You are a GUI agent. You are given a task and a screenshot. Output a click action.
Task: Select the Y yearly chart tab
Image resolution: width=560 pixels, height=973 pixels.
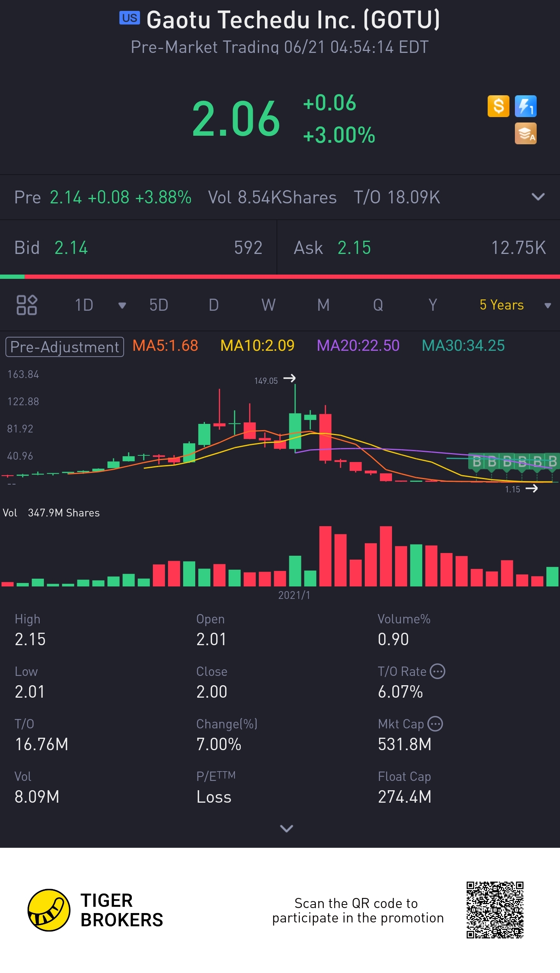click(x=433, y=305)
